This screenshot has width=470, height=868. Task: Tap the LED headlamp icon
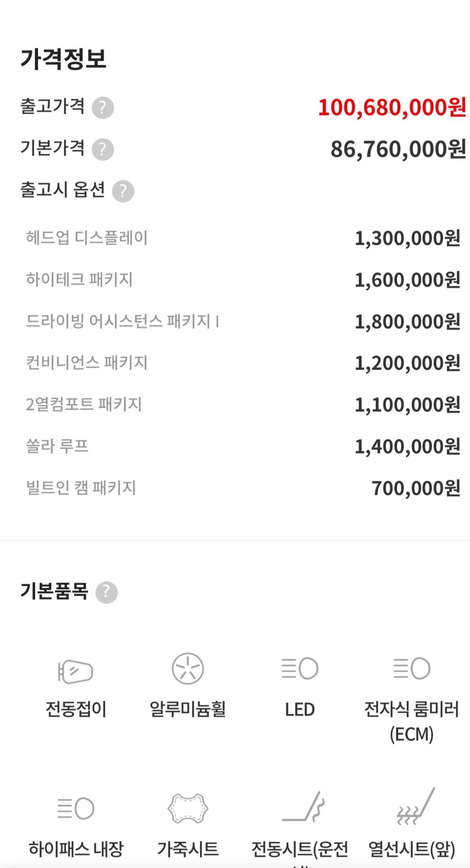coord(300,668)
